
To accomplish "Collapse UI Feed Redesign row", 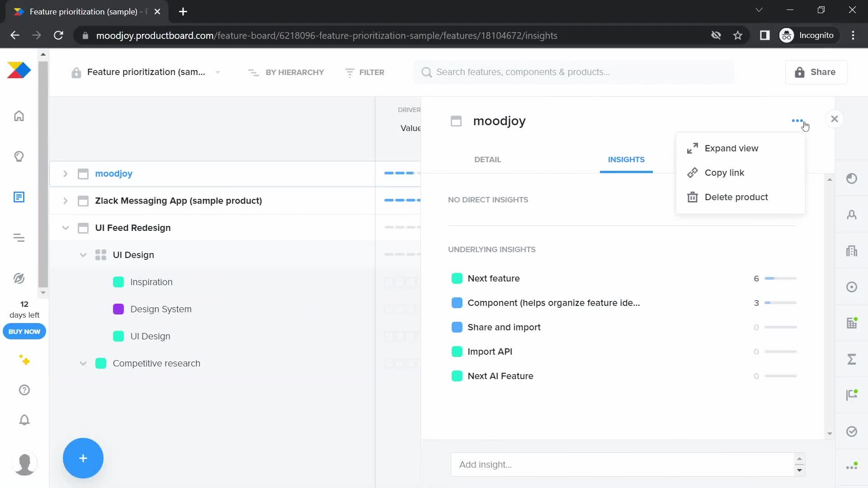I will pyautogui.click(x=65, y=228).
